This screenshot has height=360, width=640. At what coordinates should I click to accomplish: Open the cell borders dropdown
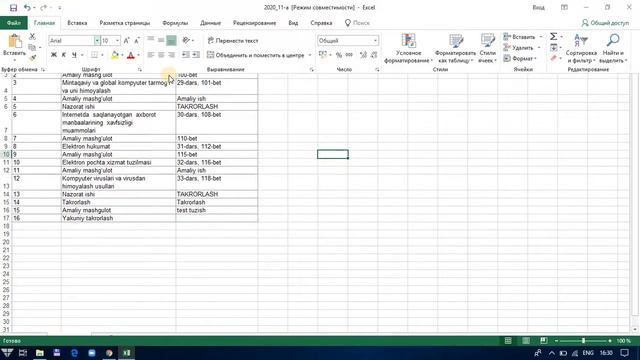(x=102, y=55)
